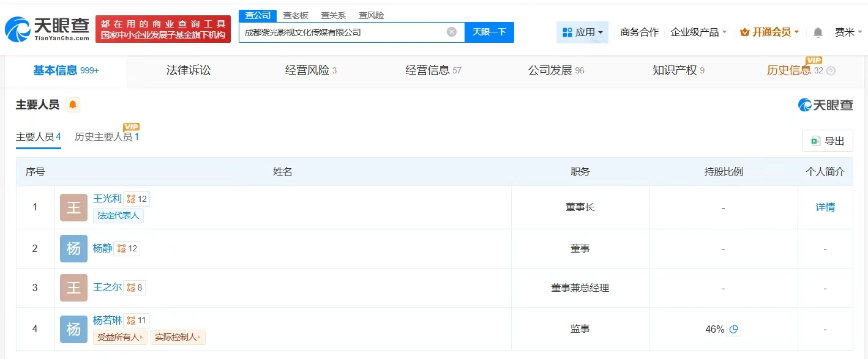This screenshot has height=359, width=868.
Task: Click the notification bell icon in header
Action: click(818, 32)
